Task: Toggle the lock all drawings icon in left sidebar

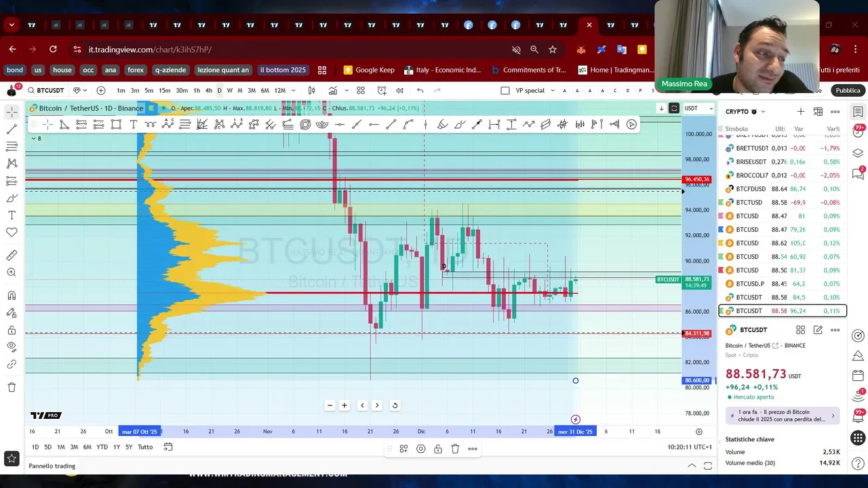Action: [x=12, y=330]
